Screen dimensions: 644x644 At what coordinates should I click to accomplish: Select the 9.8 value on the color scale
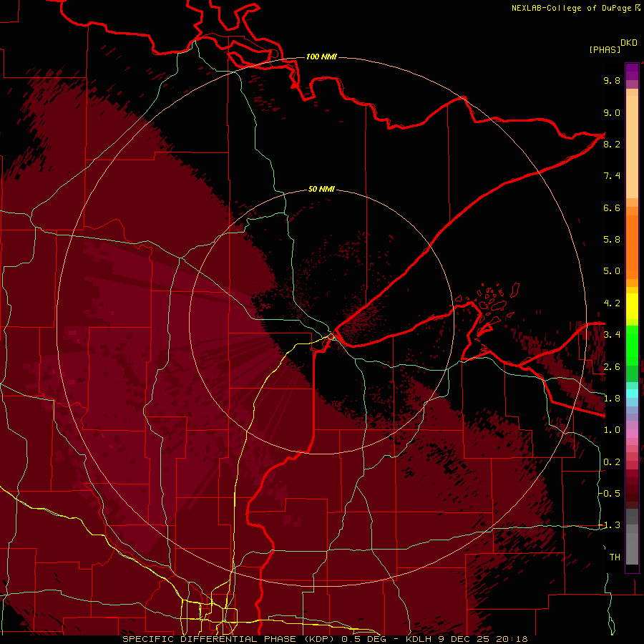point(612,80)
